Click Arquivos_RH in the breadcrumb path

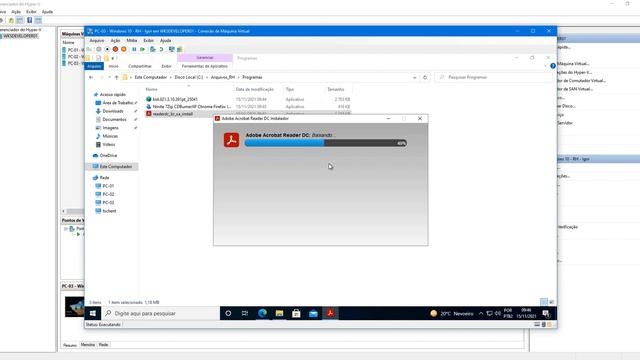pos(222,77)
